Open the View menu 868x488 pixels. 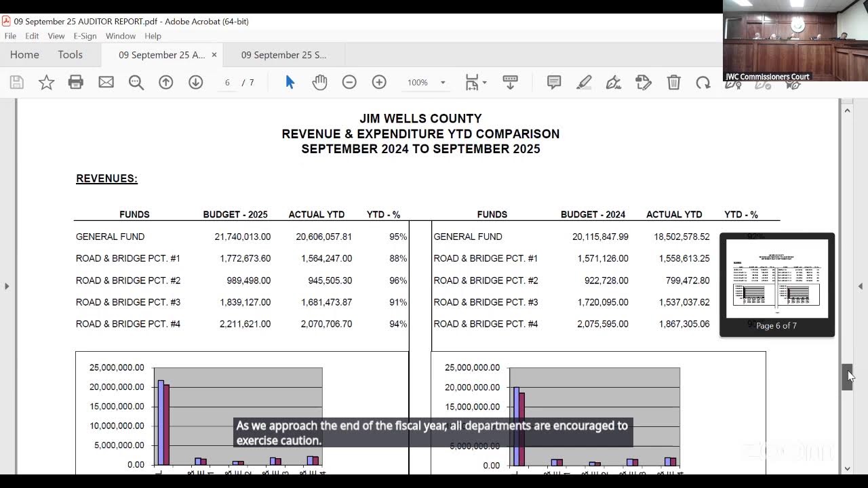[56, 36]
